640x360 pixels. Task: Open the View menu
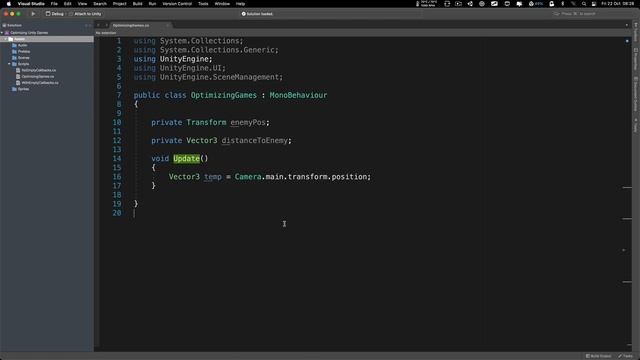coord(82,4)
